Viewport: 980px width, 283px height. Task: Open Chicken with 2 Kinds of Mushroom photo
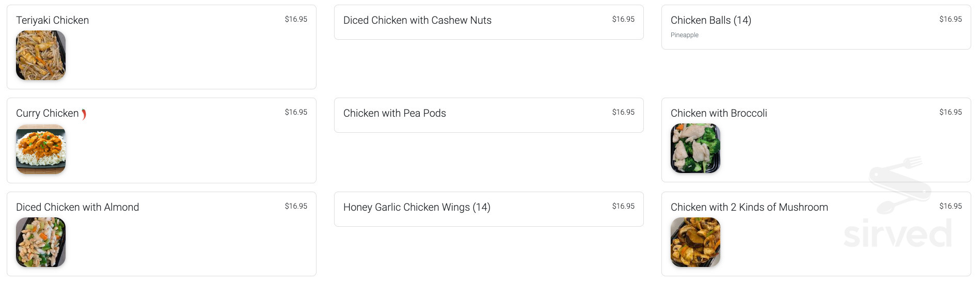[x=695, y=242]
